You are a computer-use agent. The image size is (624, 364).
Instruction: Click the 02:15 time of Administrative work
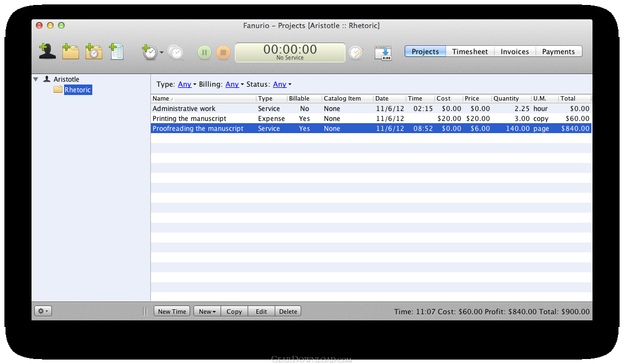423,109
